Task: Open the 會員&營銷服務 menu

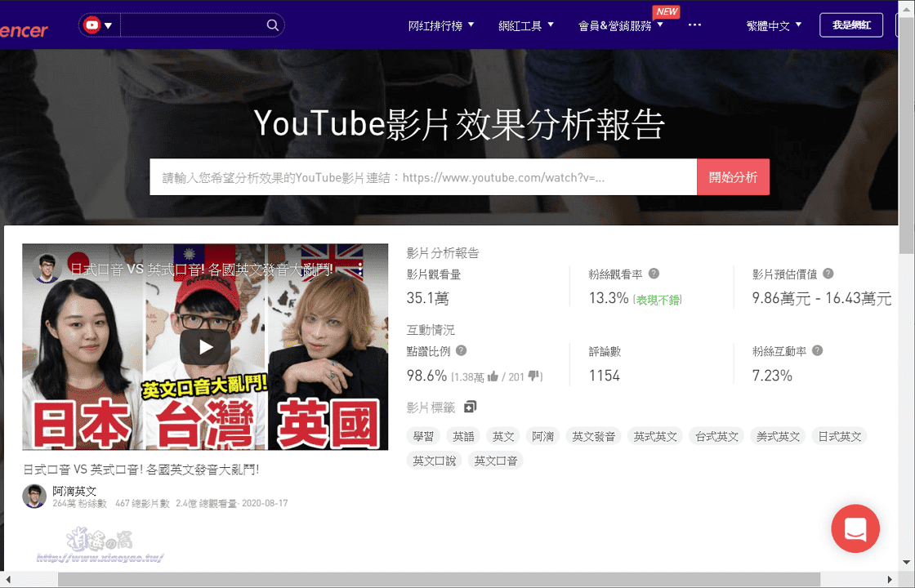Action: tap(620, 25)
